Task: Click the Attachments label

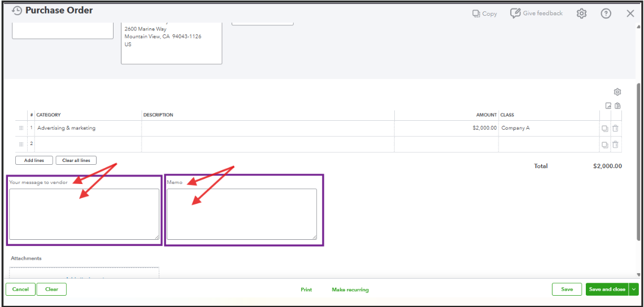Action: point(27,258)
